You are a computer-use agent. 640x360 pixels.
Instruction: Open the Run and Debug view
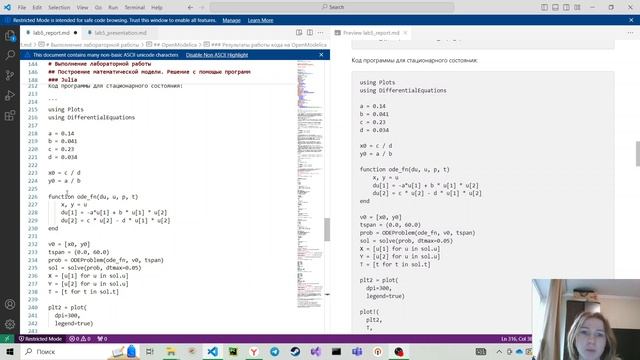10,96
